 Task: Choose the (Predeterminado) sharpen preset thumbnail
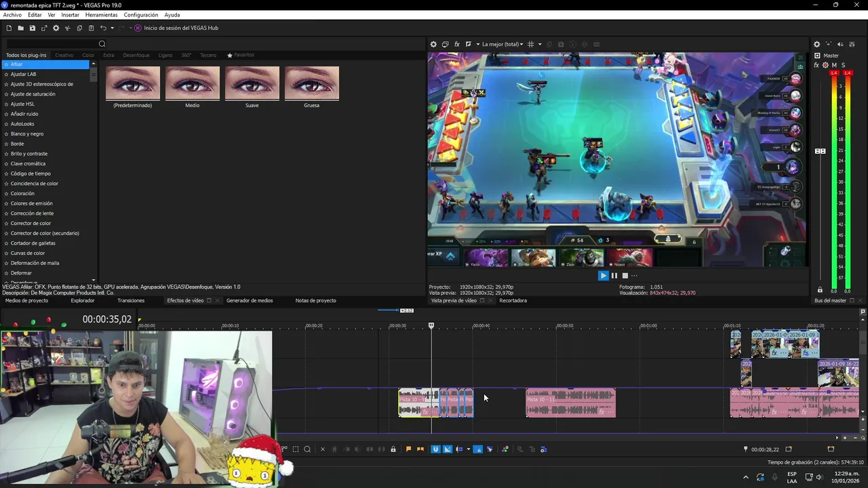click(133, 83)
